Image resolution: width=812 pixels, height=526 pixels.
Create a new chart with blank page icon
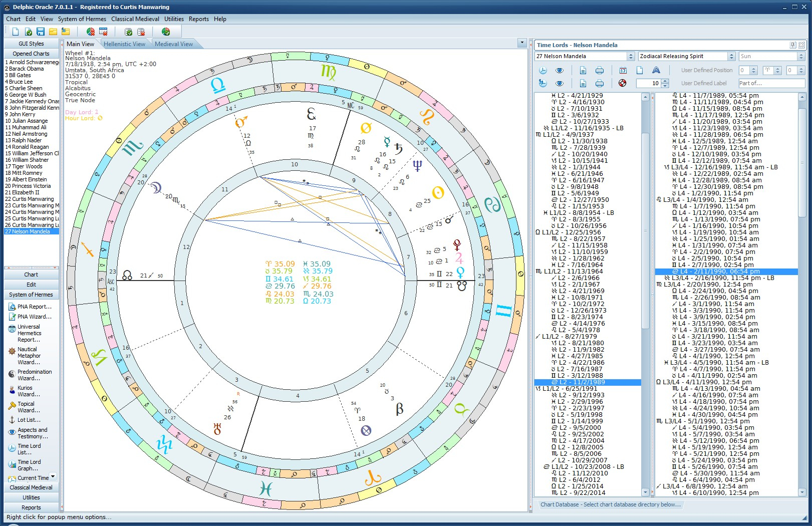16,32
